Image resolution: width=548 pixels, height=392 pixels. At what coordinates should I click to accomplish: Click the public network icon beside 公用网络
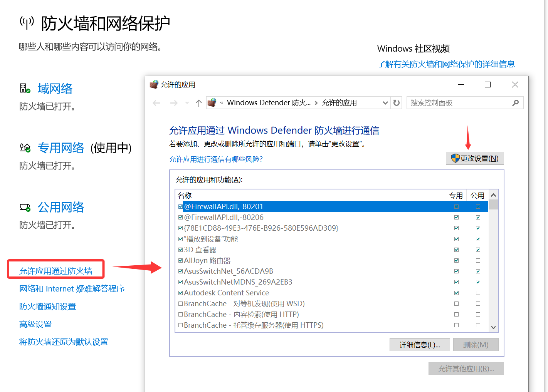pyautogui.click(x=25, y=207)
